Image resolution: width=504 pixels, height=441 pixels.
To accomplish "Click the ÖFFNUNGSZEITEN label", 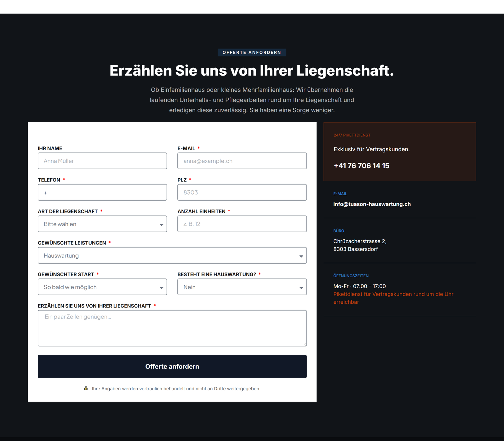I will (351, 276).
